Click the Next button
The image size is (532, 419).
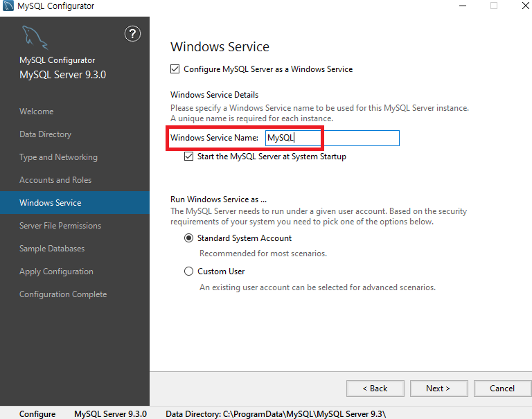pos(438,389)
